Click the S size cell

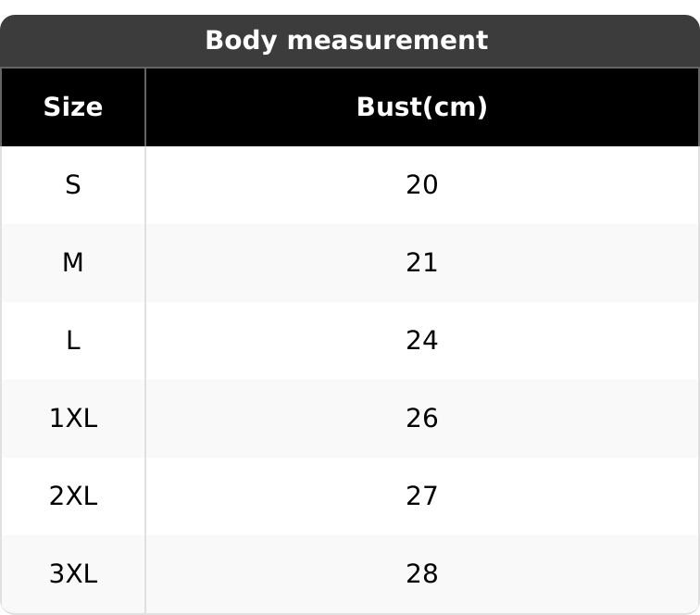pyautogui.click(x=73, y=185)
